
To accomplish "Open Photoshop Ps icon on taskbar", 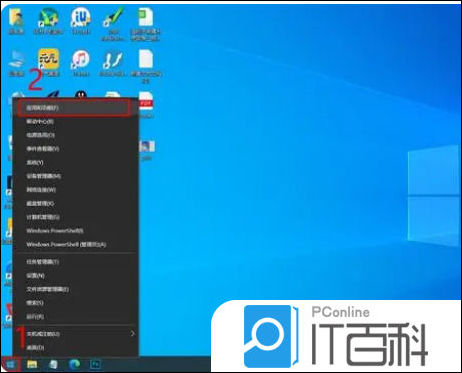I will 95,364.
